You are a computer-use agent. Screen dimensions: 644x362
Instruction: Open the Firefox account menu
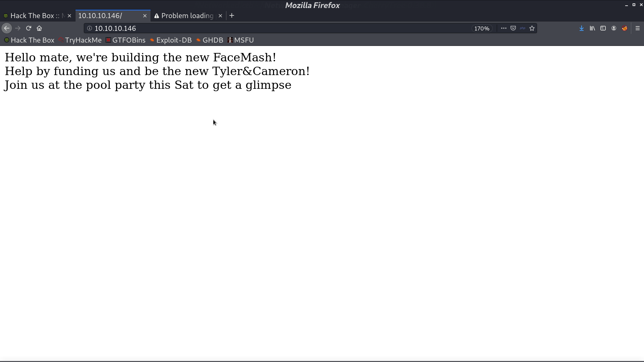pyautogui.click(x=614, y=28)
